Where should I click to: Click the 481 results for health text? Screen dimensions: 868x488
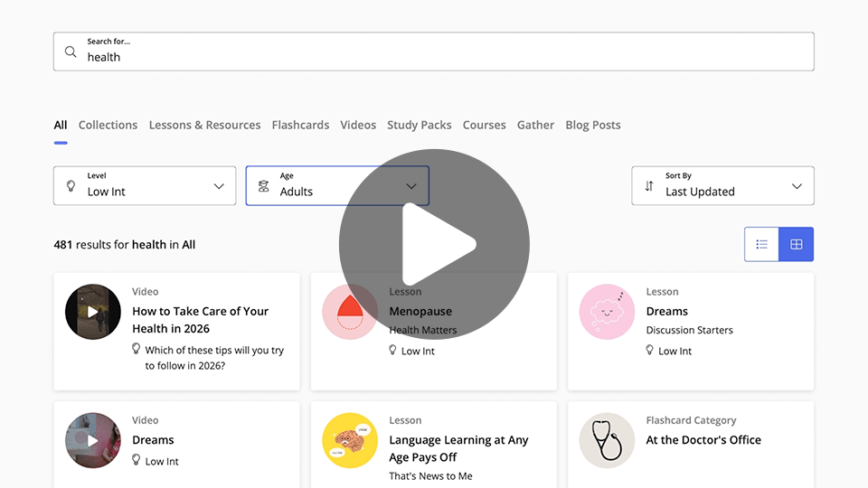click(125, 245)
